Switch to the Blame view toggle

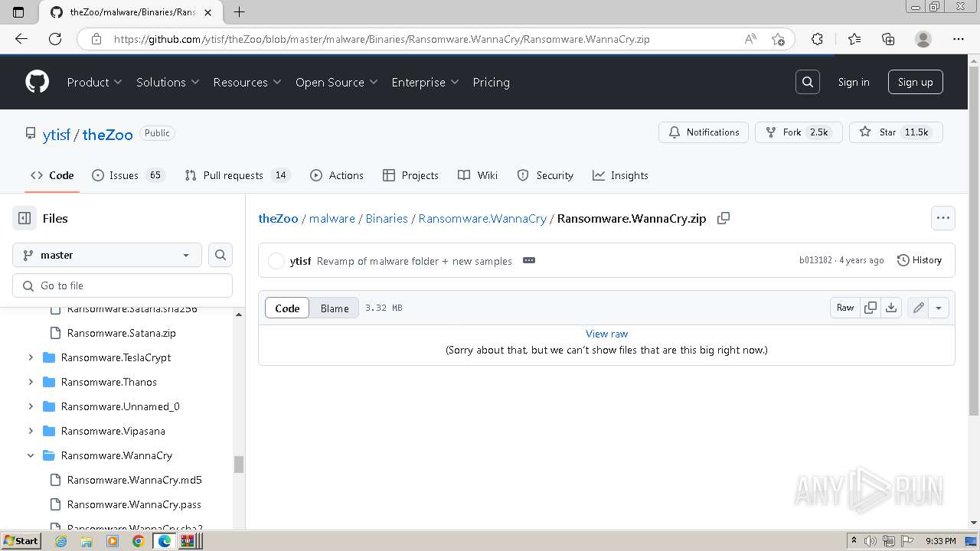pos(335,308)
